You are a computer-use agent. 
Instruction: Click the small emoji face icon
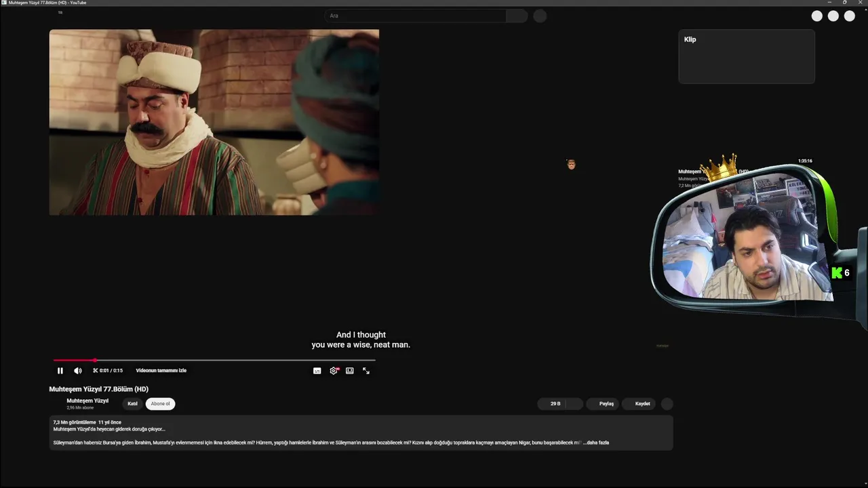point(571,164)
